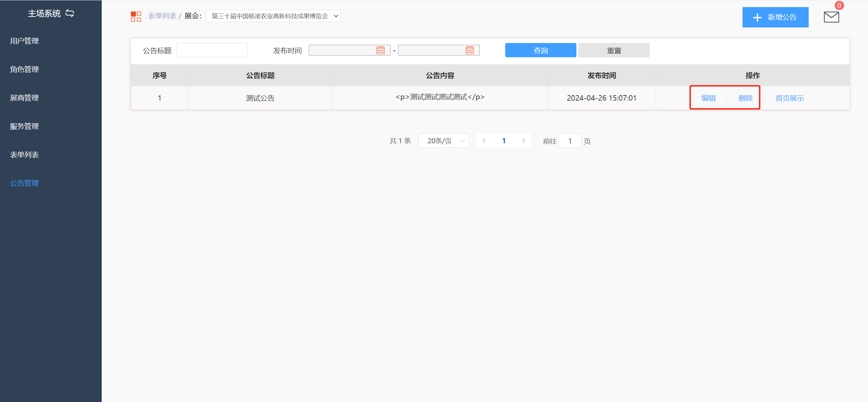Click 首页展示 for 测试公告 row
The image size is (868, 402).
(x=790, y=98)
